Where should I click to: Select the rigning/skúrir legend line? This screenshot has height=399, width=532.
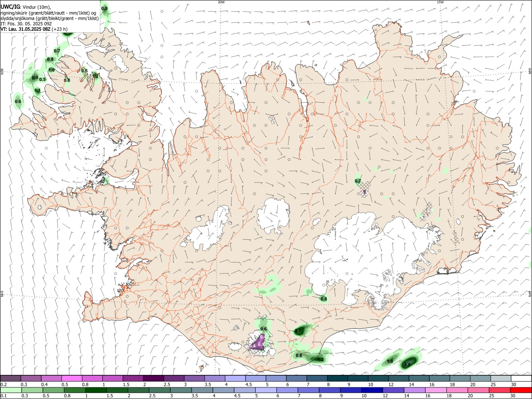point(49,13)
